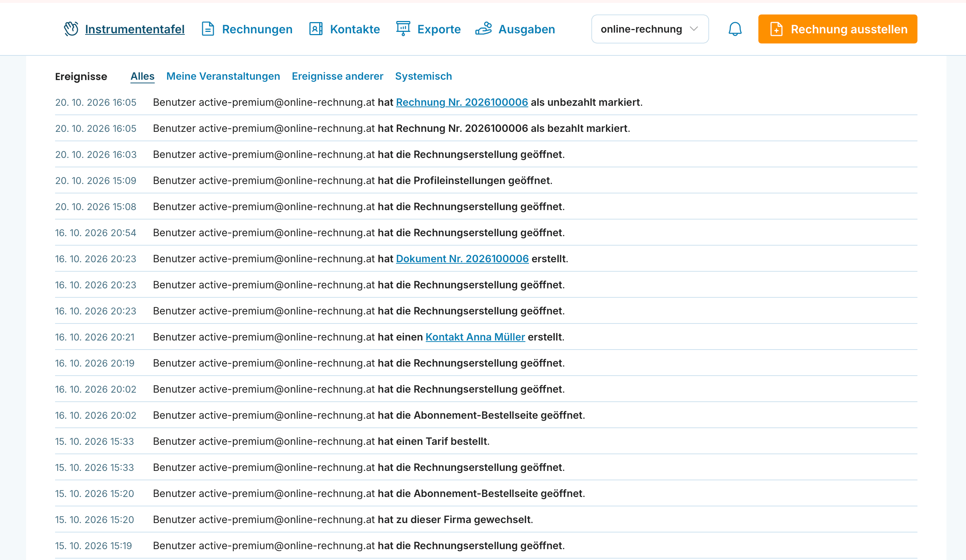Switch to Ereignisse anderer tab
The height and width of the screenshot is (560, 966).
pyautogui.click(x=337, y=76)
